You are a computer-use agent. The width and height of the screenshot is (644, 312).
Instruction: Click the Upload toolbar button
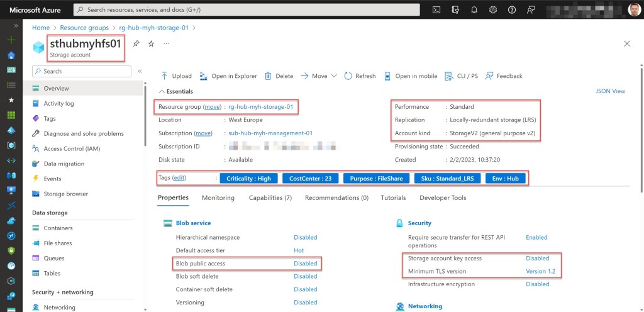pyautogui.click(x=176, y=76)
